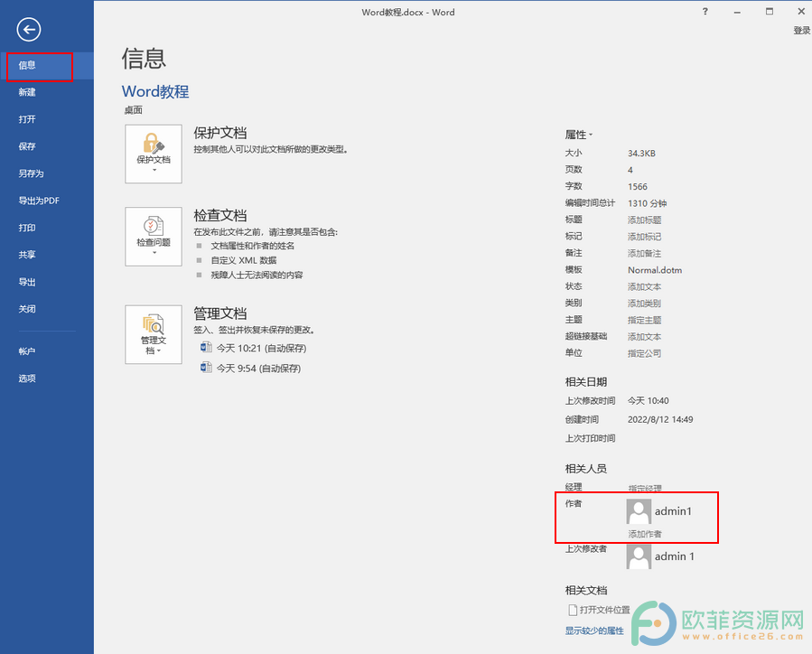Click Open File Location link text

pos(604,610)
